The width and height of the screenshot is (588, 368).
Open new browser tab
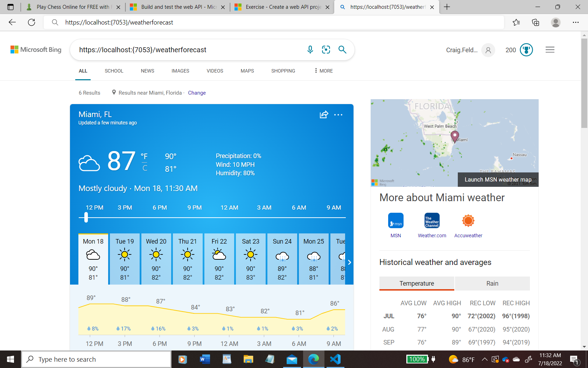pyautogui.click(x=447, y=7)
